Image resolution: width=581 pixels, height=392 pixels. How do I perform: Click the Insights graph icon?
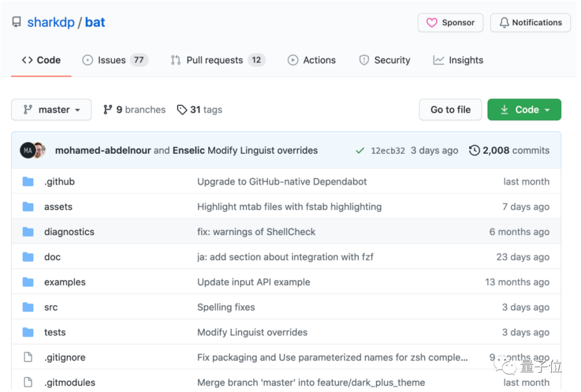coord(438,60)
